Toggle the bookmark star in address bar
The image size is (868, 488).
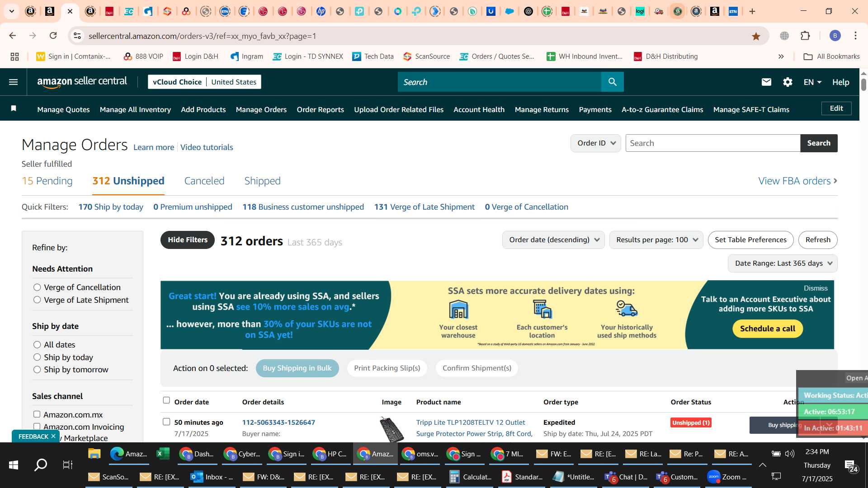756,36
